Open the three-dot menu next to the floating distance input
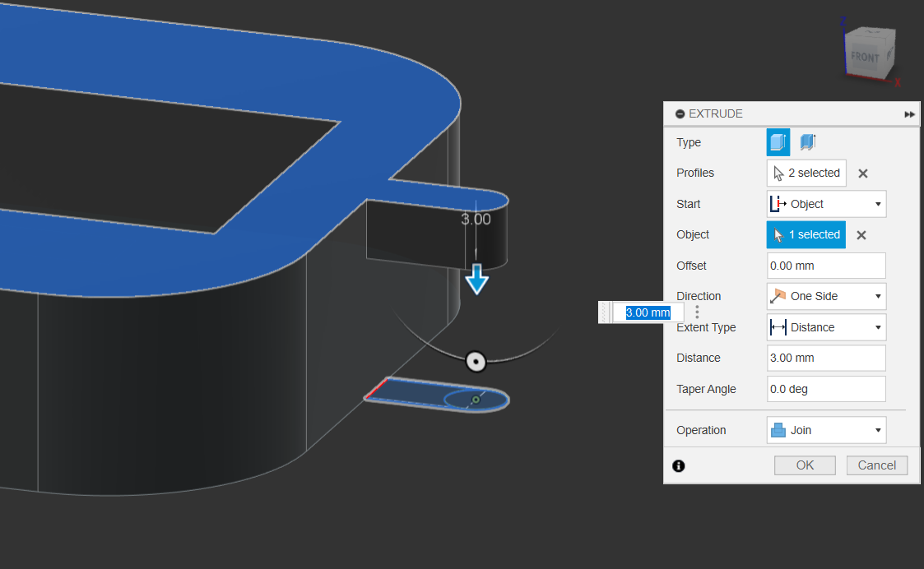924x569 pixels. (x=697, y=312)
